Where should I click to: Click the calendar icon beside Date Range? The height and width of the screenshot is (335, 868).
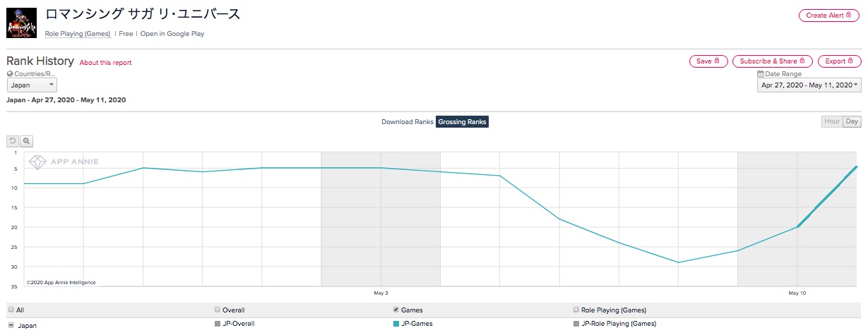pyautogui.click(x=761, y=74)
